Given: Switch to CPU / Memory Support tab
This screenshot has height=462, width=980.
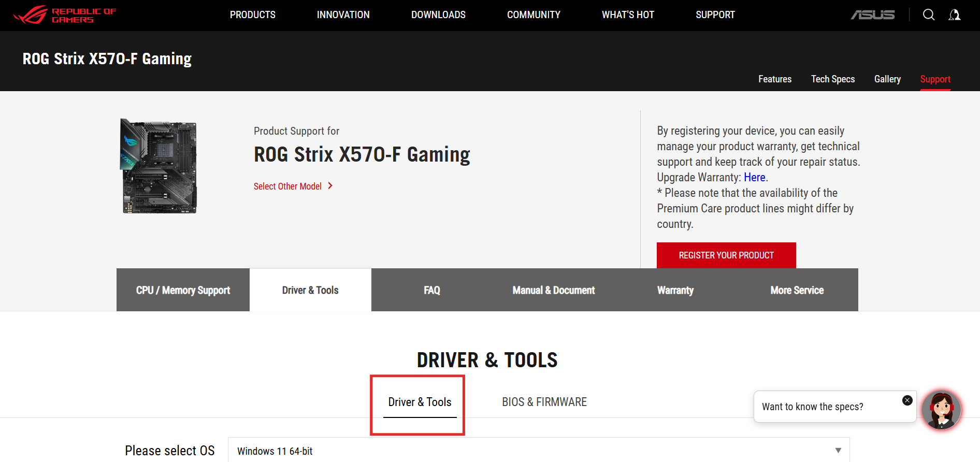Looking at the screenshot, I should pyautogui.click(x=183, y=290).
